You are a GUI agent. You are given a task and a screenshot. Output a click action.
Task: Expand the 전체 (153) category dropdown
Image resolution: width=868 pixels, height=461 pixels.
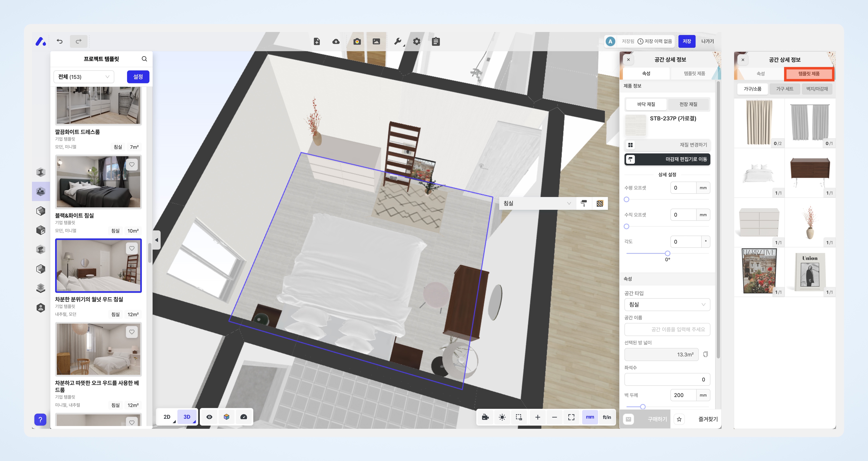point(84,77)
